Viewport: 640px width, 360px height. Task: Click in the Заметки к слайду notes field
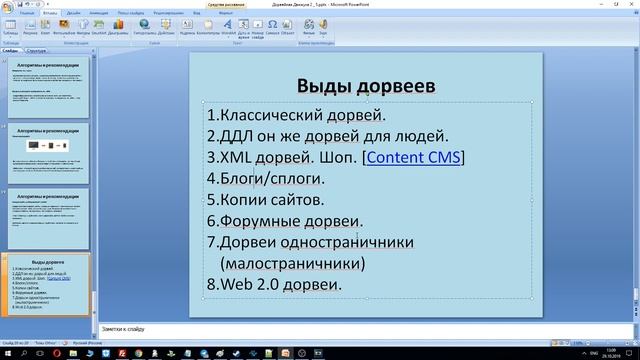pos(366,330)
